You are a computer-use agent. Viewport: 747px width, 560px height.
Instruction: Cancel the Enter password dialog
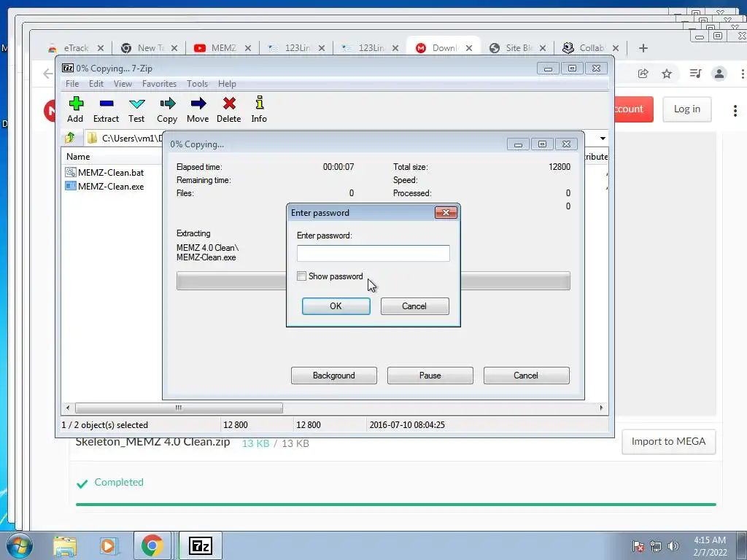pos(414,306)
